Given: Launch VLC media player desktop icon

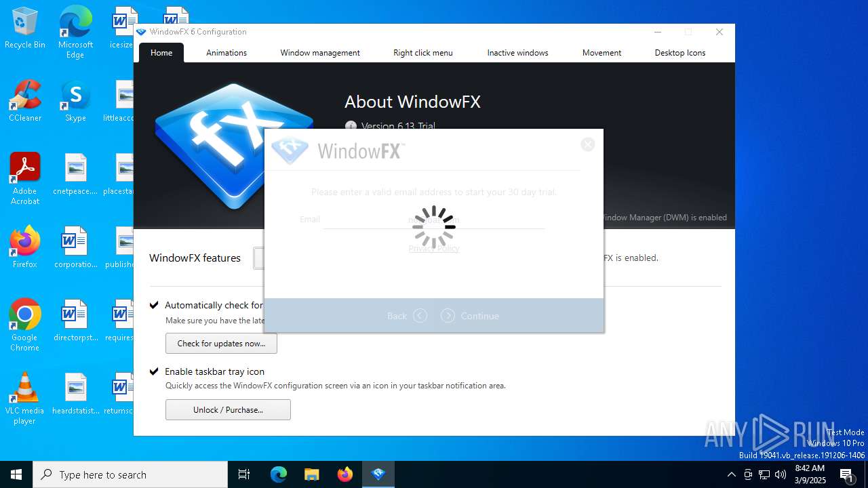Looking at the screenshot, I should pos(24,399).
